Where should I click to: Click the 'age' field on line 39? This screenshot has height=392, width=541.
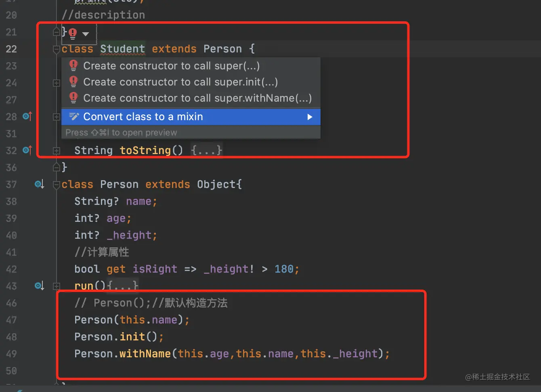tap(116, 218)
